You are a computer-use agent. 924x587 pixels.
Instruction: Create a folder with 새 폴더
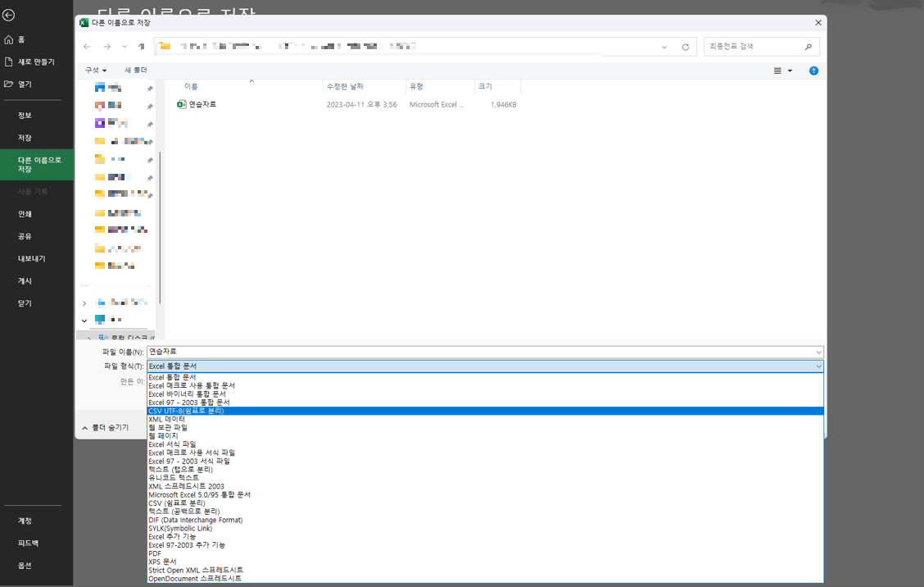pos(135,71)
